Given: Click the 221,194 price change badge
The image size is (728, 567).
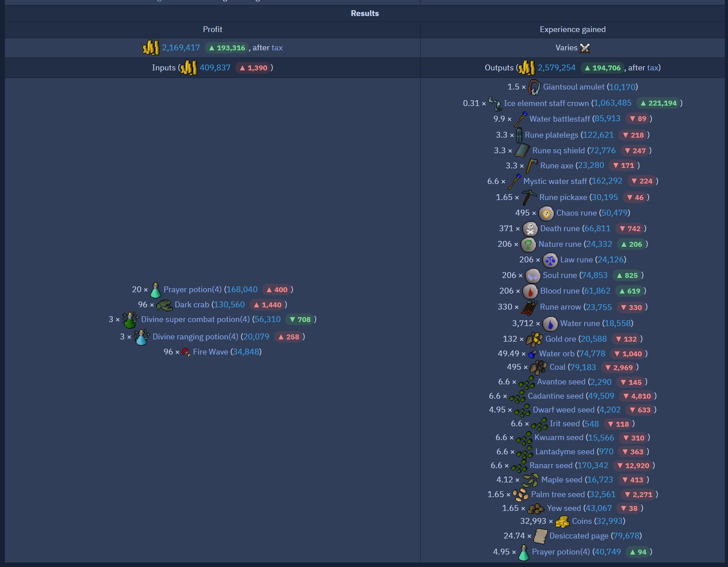Looking at the screenshot, I should coord(658,103).
